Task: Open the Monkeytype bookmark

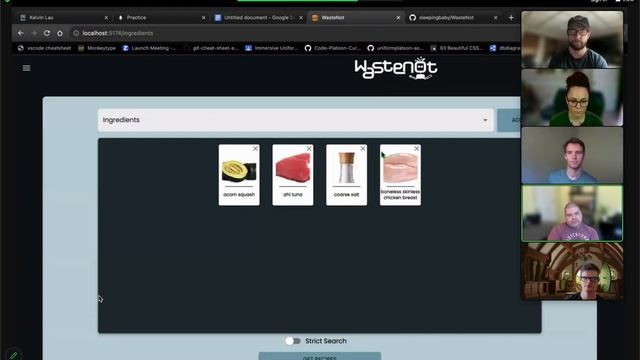Action: (x=97, y=48)
